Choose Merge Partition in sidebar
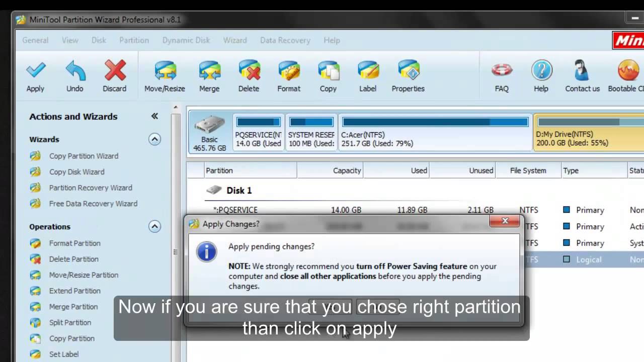This screenshot has width=644, height=362. (73, 307)
